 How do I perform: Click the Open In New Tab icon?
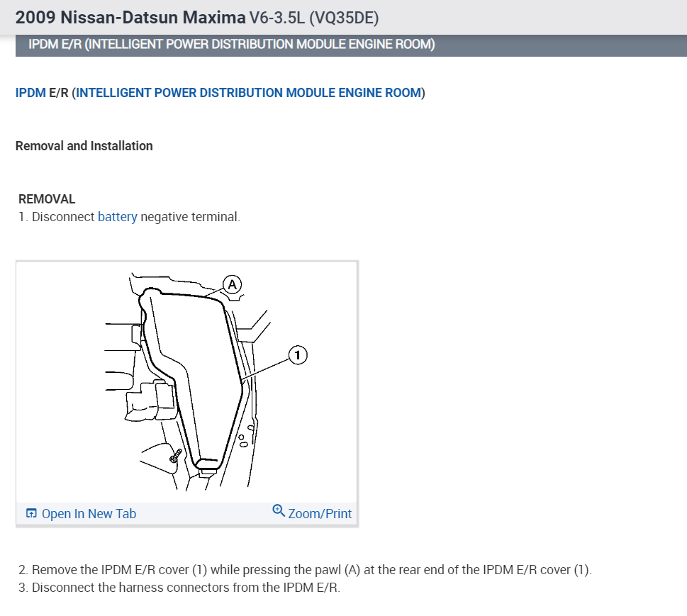click(31, 513)
